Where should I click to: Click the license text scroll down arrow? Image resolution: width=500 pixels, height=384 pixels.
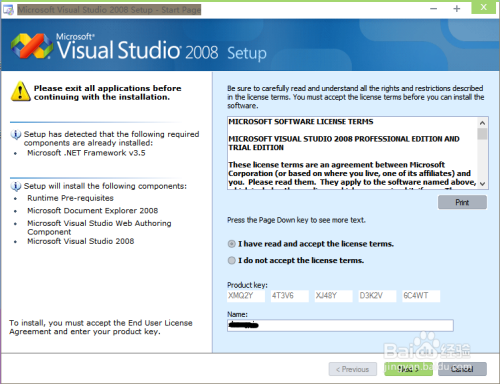tap(482, 184)
